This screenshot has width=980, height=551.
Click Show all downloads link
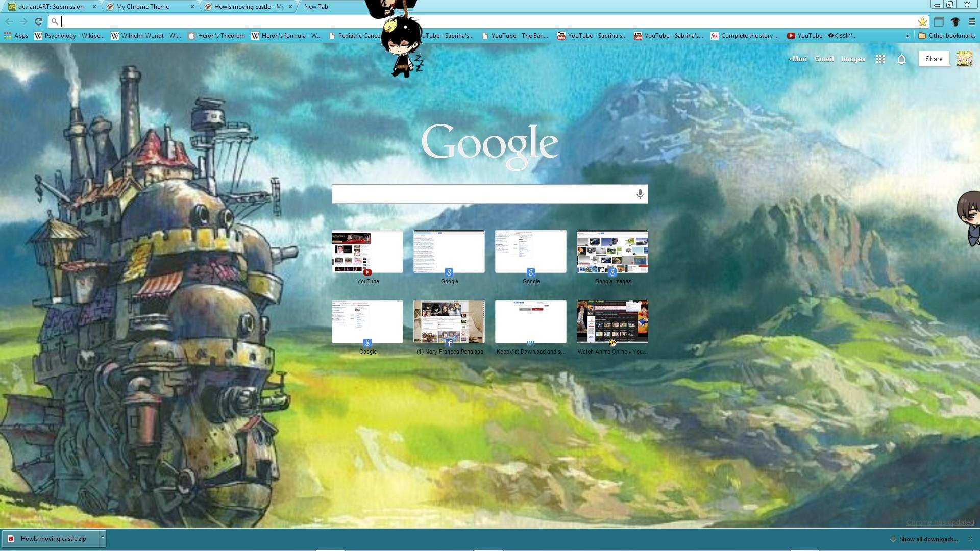pyautogui.click(x=928, y=539)
